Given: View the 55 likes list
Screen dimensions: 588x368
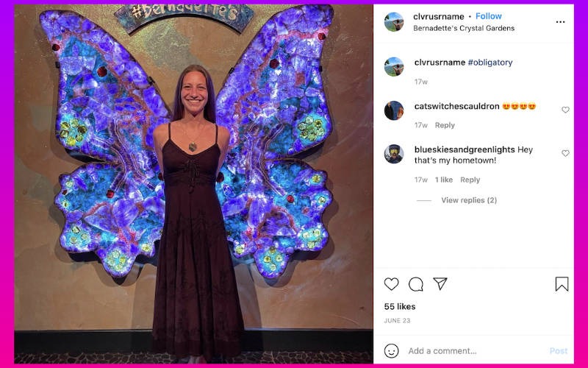Looking at the screenshot, I should point(400,306).
